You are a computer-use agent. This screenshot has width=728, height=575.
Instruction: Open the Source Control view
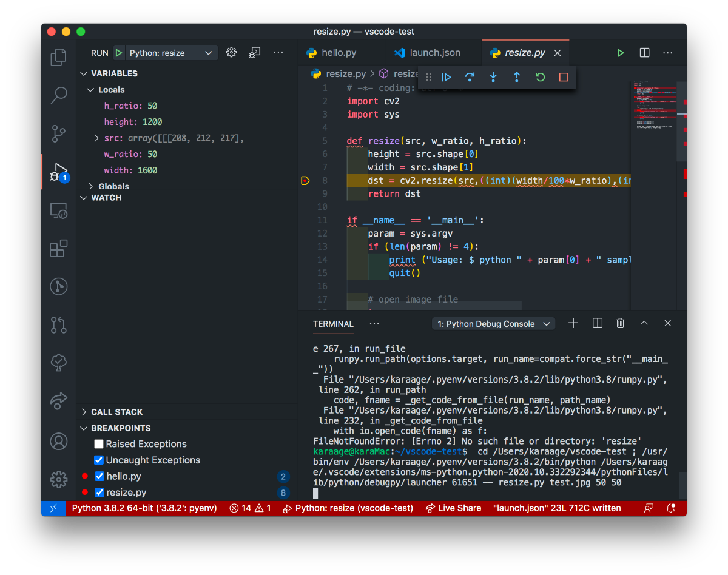click(58, 133)
